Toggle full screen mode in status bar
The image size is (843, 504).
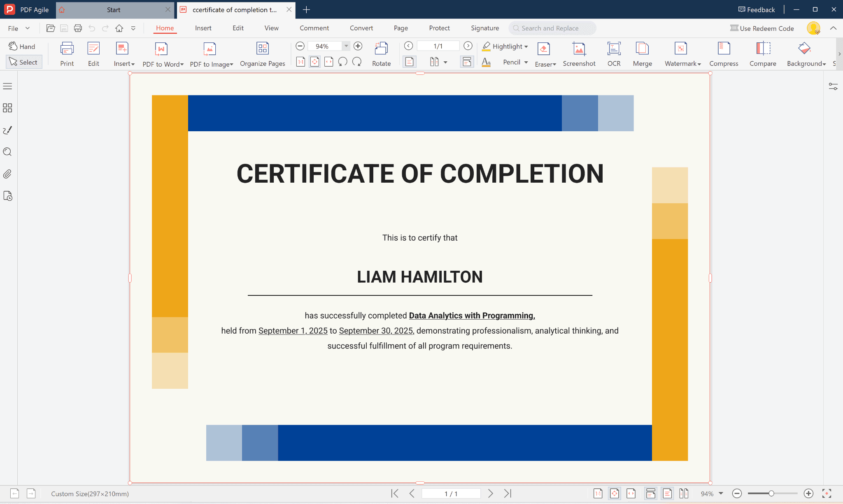(x=827, y=493)
